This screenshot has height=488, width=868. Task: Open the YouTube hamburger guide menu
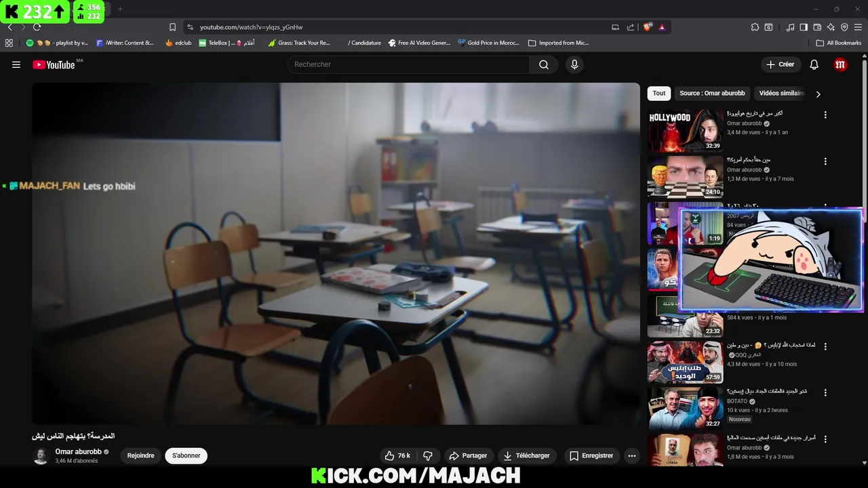coord(16,64)
